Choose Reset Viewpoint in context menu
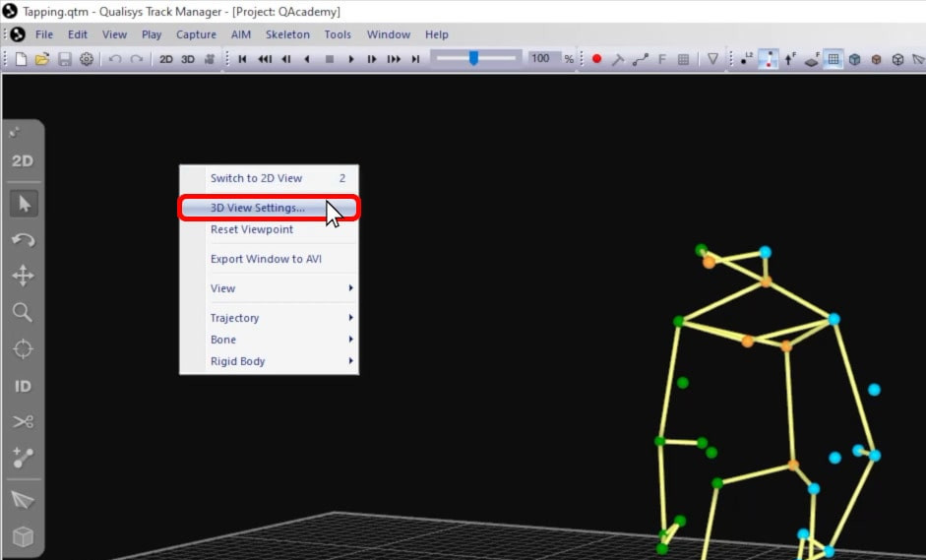 tap(270, 229)
